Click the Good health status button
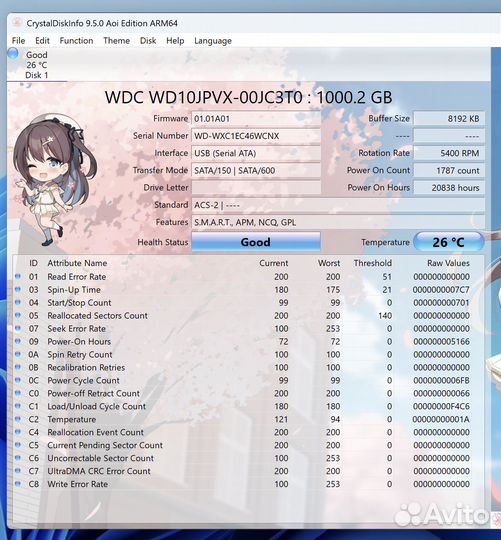Image resolution: width=501 pixels, height=540 pixels. 256,242
